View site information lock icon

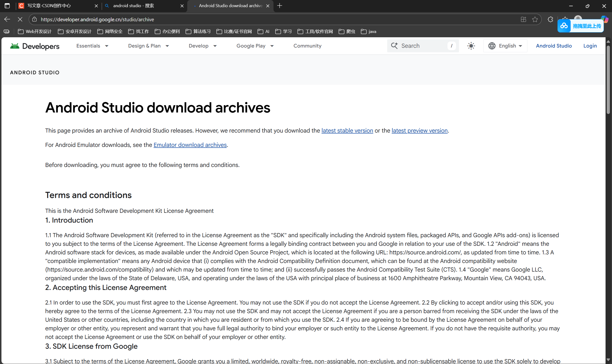point(35,19)
